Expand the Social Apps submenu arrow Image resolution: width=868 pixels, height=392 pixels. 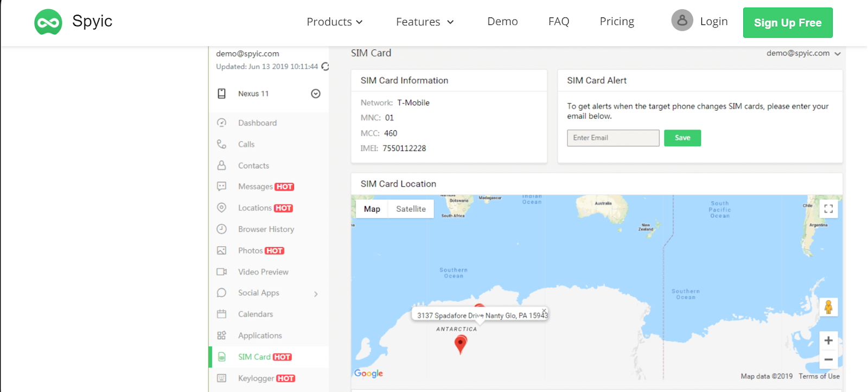[316, 294]
